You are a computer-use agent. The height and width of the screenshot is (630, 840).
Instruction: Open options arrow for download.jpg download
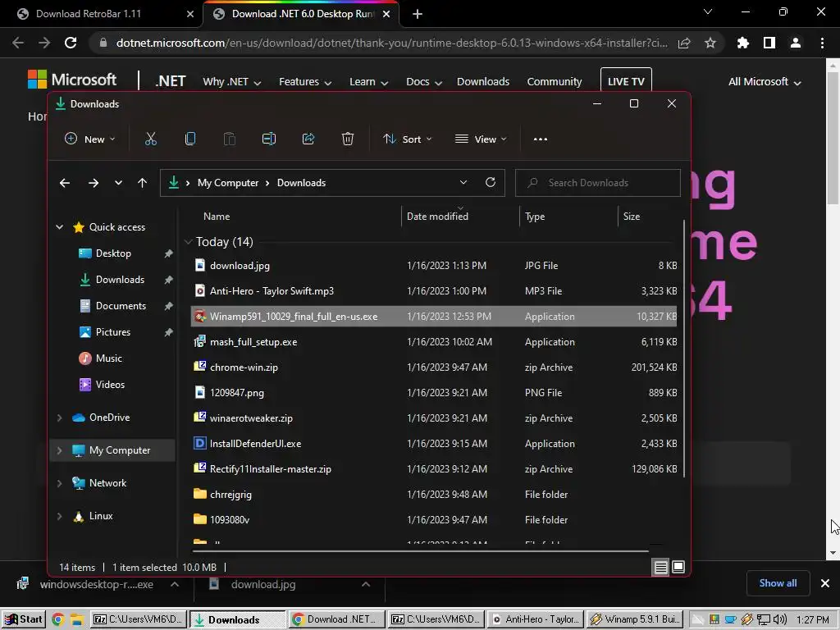coord(366,584)
